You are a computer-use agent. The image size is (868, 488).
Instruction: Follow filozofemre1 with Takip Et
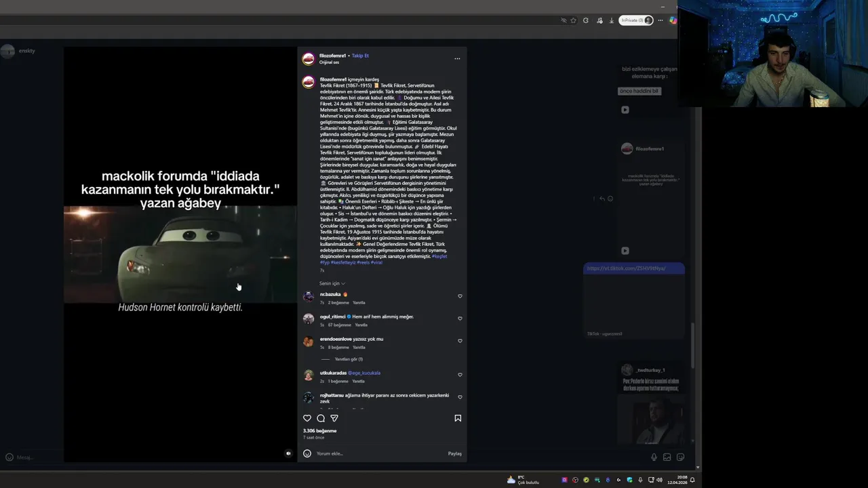tap(360, 56)
